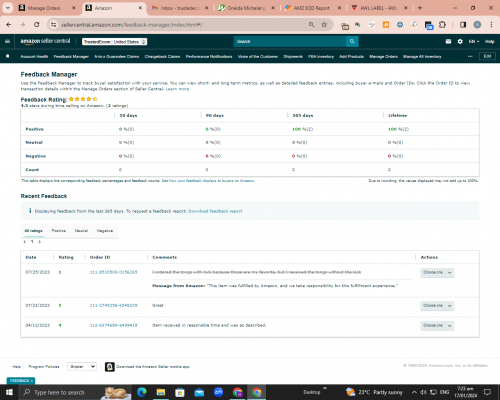Click the bookmark icon in navigation bar

tap(8, 56)
